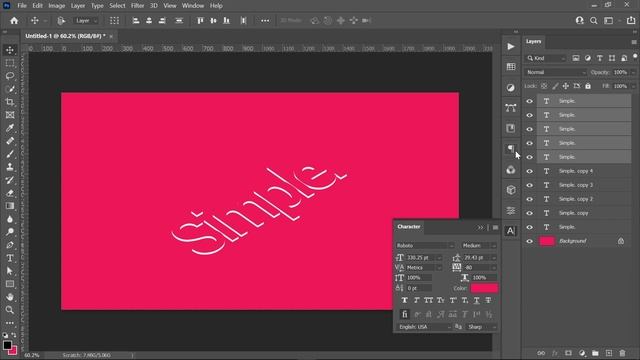Select the Crop tool
Screen dimensions: 640x360
click(10, 102)
